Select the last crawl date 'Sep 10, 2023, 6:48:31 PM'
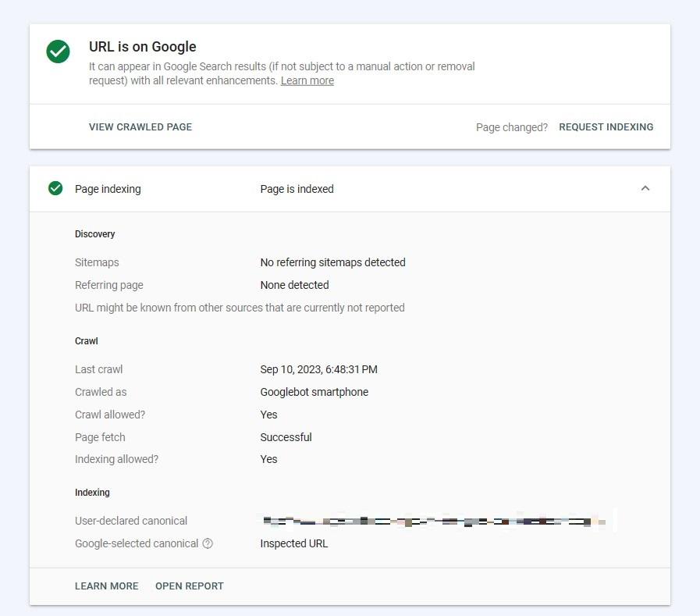This screenshot has height=616, width=700. pos(318,369)
